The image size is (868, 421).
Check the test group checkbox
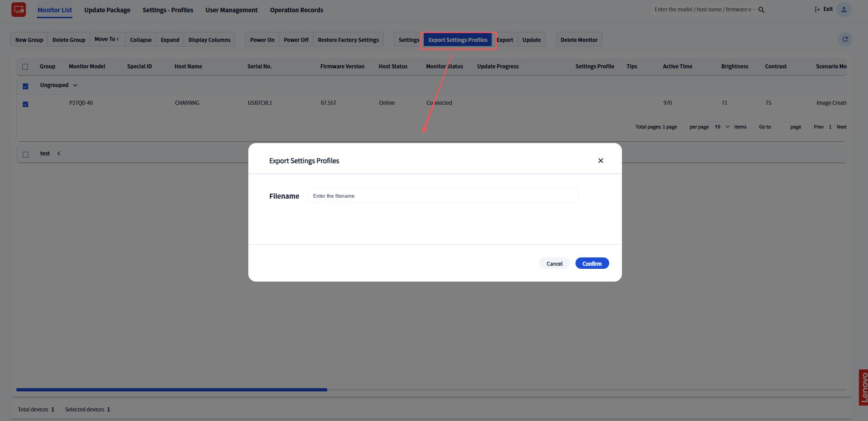coord(26,154)
